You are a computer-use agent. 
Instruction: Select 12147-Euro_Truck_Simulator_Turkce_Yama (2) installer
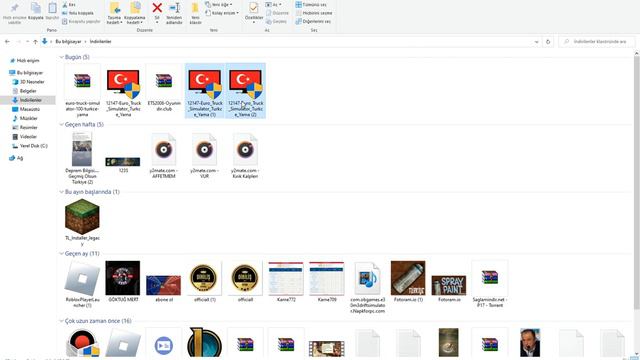click(245, 91)
